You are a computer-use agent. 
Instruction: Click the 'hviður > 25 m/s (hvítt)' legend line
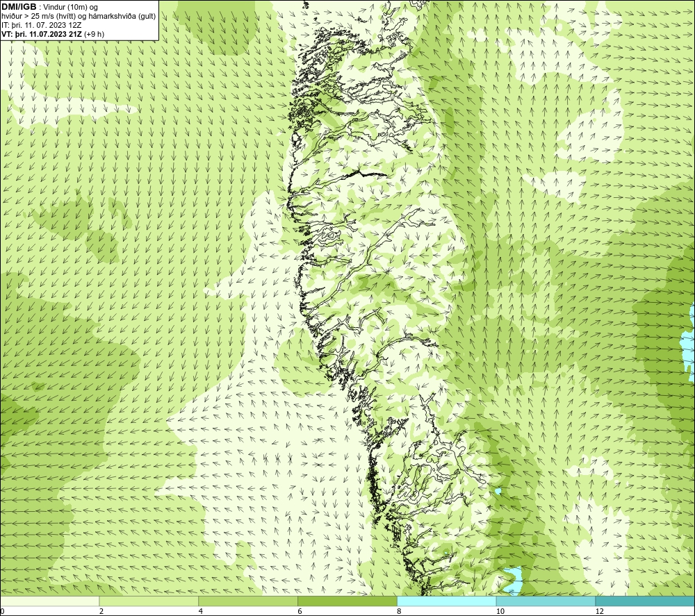(79, 17)
